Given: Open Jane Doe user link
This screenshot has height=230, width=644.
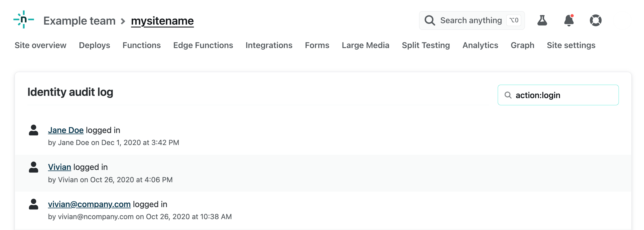Looking at the screenshot, I should 66,130.
